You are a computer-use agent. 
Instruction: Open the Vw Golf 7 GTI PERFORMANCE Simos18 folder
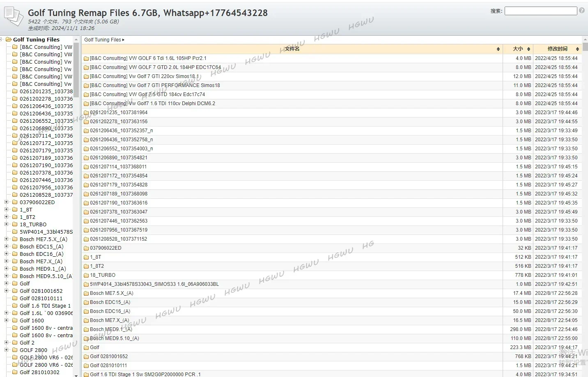[155, 85]
